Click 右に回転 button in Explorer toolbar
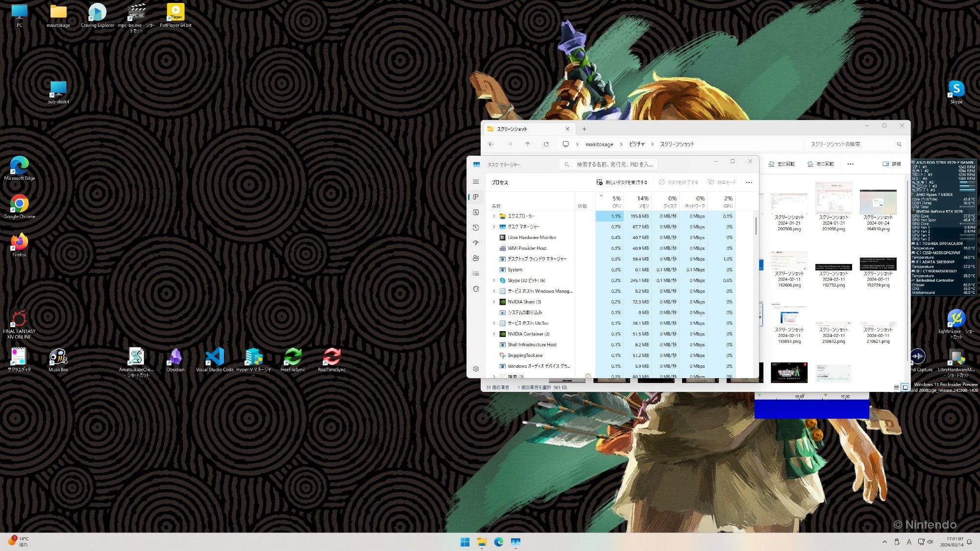 click(x=820, y=164)
